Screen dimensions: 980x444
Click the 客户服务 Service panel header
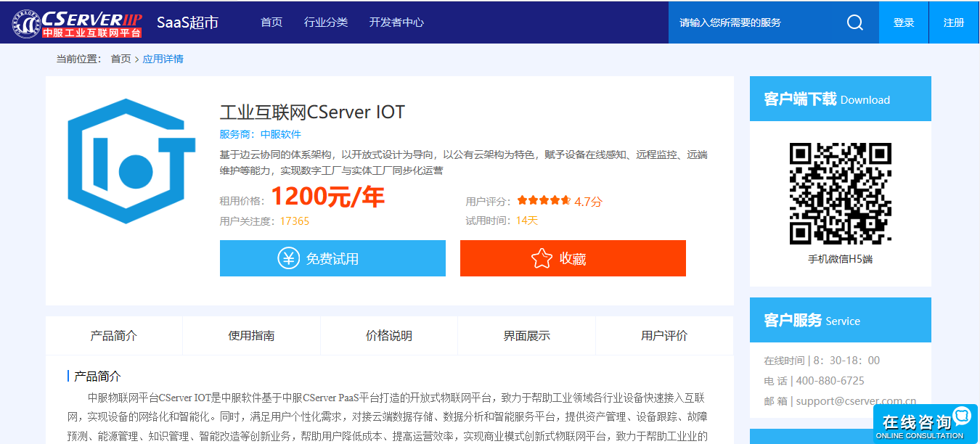pos(840,320)
